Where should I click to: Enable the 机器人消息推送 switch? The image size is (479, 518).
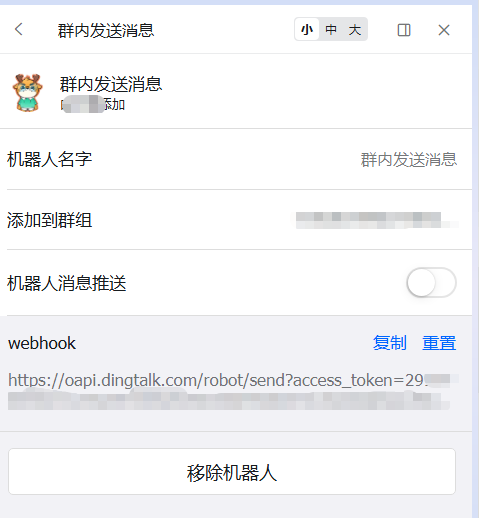[x=431, y=283]
